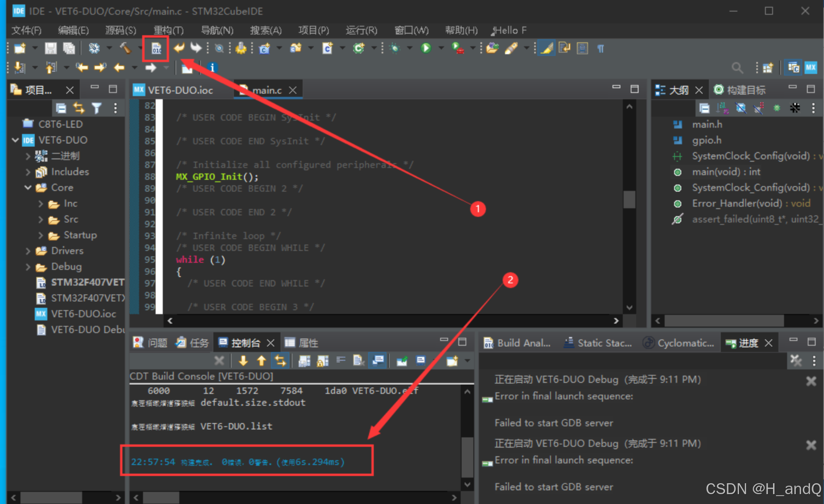Click the blue information icon
This screenshot has width=824, height=504.
coord(212,67)
